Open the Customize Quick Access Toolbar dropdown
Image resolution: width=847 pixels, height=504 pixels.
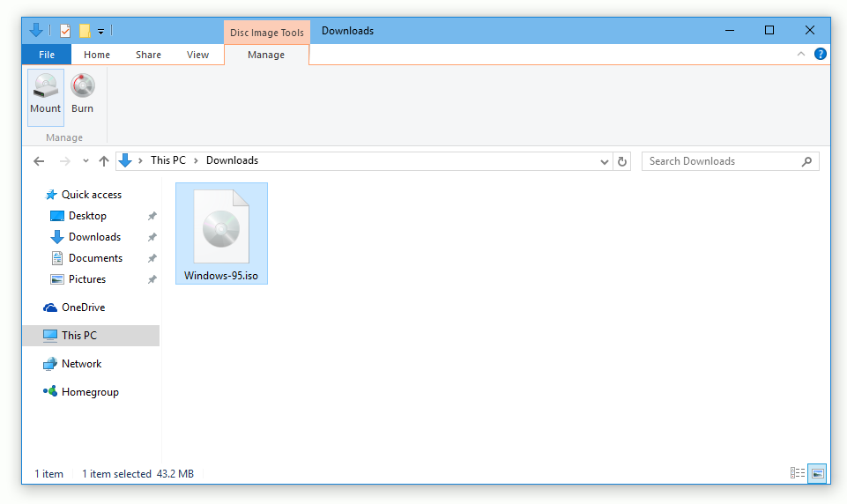[100, 32]
